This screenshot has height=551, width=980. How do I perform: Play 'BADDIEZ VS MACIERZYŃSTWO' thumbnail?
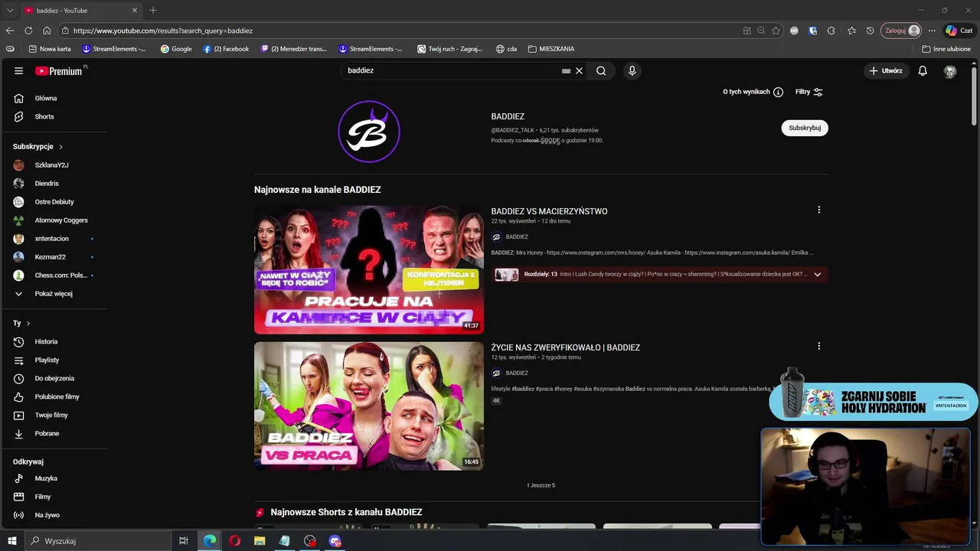[x=369, y=269]
